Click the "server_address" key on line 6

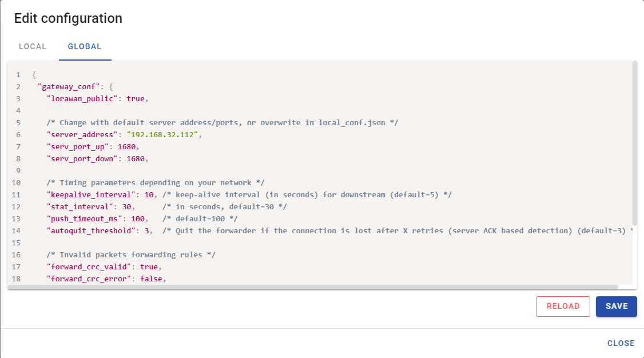(82, 134)
